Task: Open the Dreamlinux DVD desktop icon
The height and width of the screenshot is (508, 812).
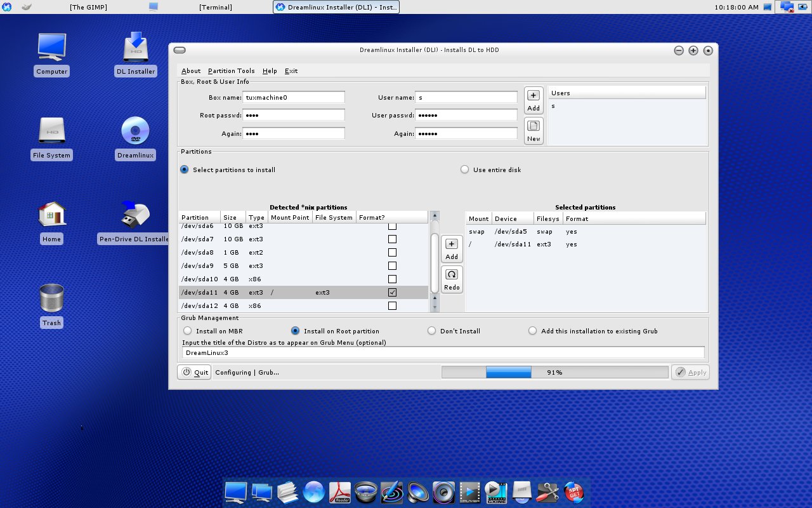Action: 136,138
